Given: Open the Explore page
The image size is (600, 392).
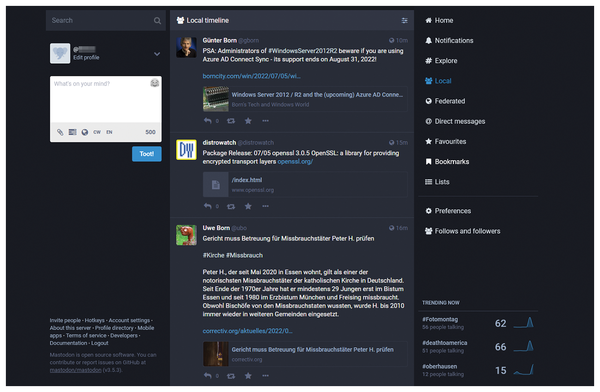Looking at the screenshot, I should pyautogui.click(x=441, y=61).
